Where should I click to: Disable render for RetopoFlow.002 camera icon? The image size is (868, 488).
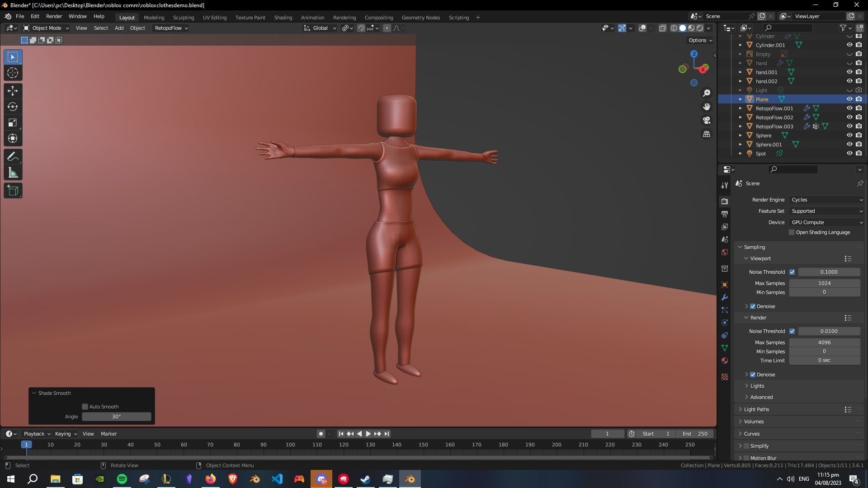tap(859, 117)
